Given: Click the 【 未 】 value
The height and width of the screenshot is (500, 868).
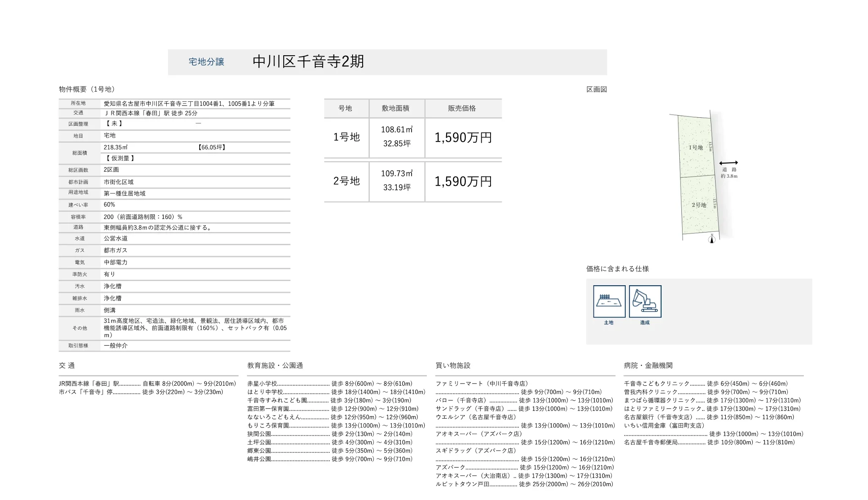Looking at the screenshot, I should click(x=114, y=123).
